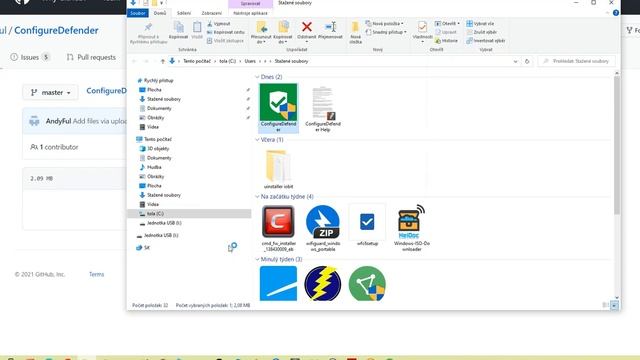Click Zrušit výběr command

pyautogui.click(x=482, y=32)
